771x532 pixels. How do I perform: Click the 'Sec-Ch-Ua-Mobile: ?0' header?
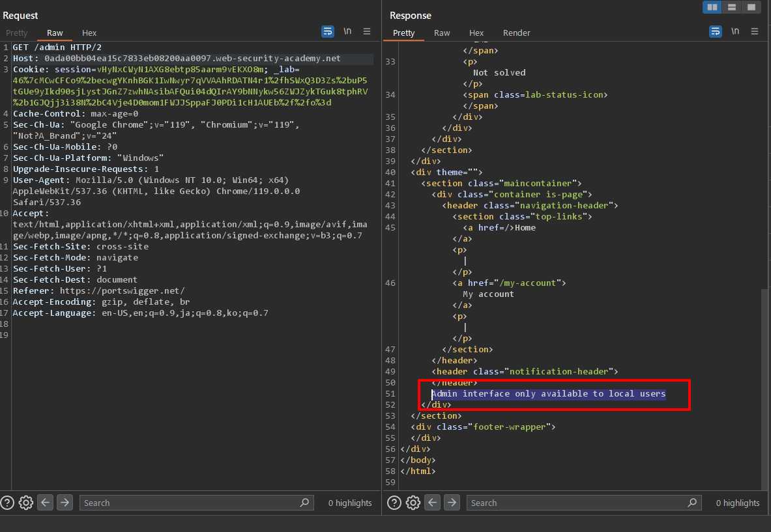click(x=65, y=147)
